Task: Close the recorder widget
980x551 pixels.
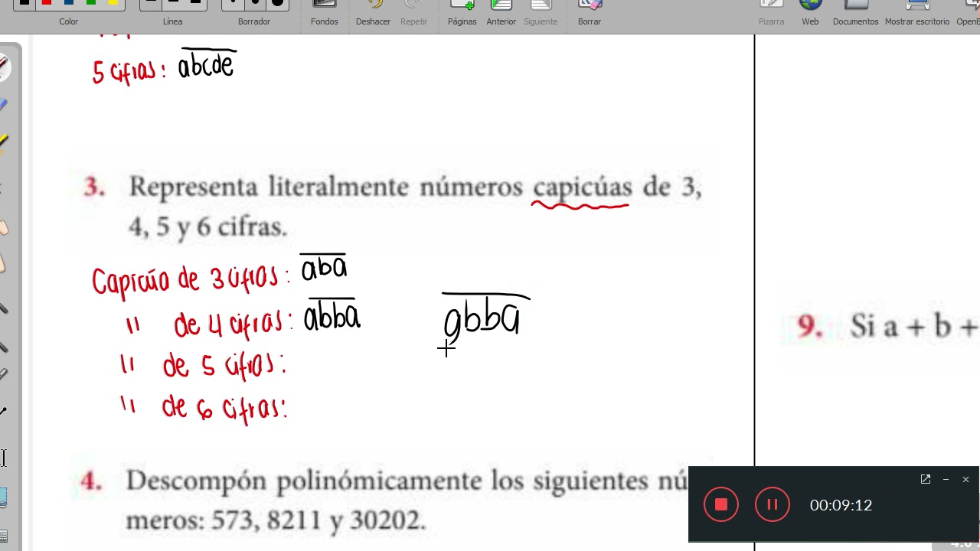Action: (965, 479)
